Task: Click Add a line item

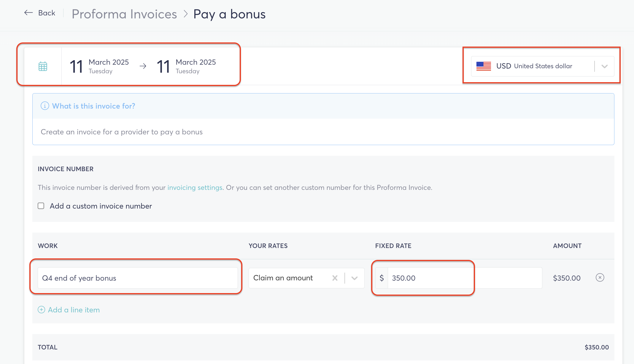Action: click(74, 310)
